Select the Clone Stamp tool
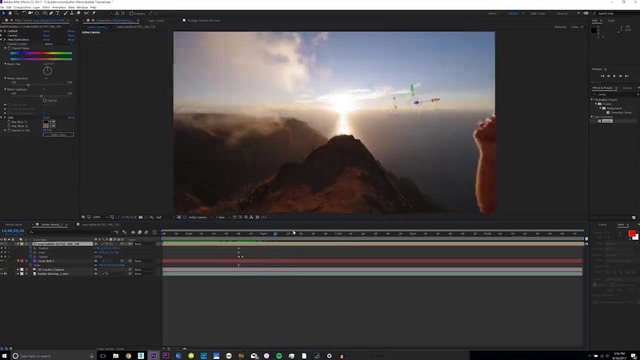Viewport: 640px width, 360px height. pos(72,13)
